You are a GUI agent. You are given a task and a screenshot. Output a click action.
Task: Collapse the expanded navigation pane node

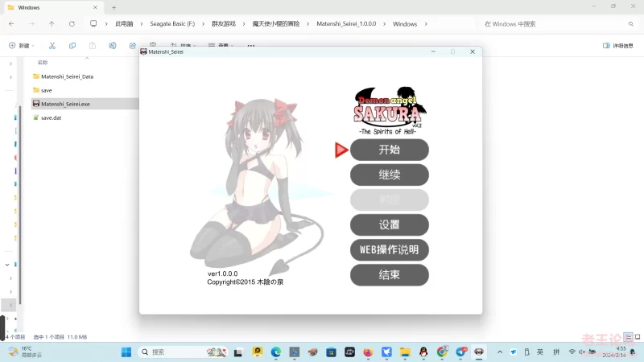(x=7, y=265)
